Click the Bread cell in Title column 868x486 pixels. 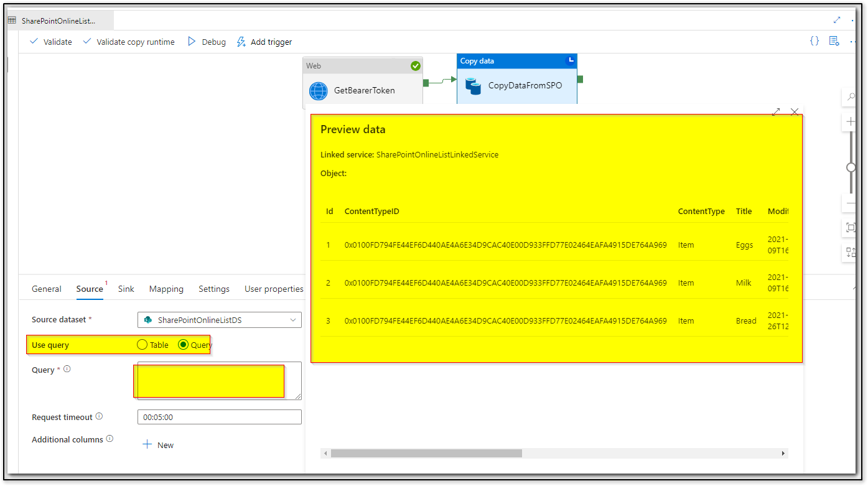746,321
